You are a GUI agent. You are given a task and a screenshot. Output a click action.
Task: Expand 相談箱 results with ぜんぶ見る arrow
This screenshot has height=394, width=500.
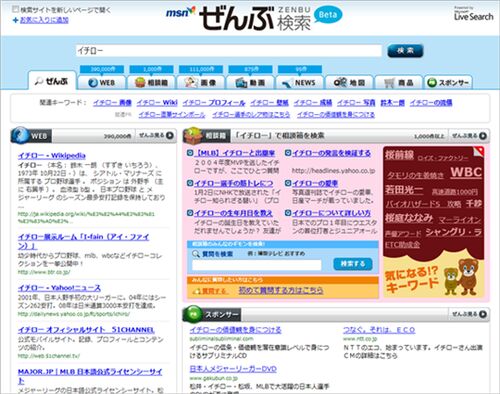tap(482, 136)
